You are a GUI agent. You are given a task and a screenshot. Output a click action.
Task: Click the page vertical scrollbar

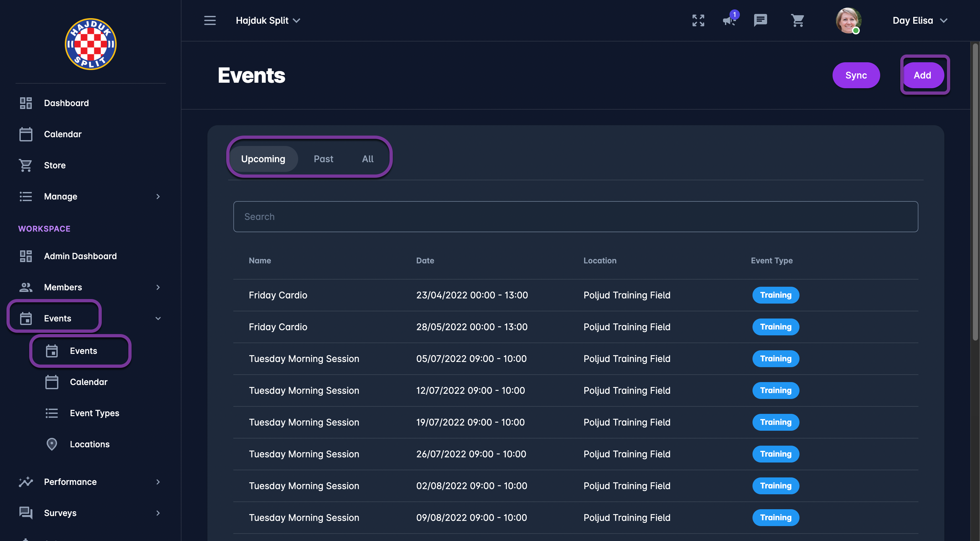(x=975, y=190)
